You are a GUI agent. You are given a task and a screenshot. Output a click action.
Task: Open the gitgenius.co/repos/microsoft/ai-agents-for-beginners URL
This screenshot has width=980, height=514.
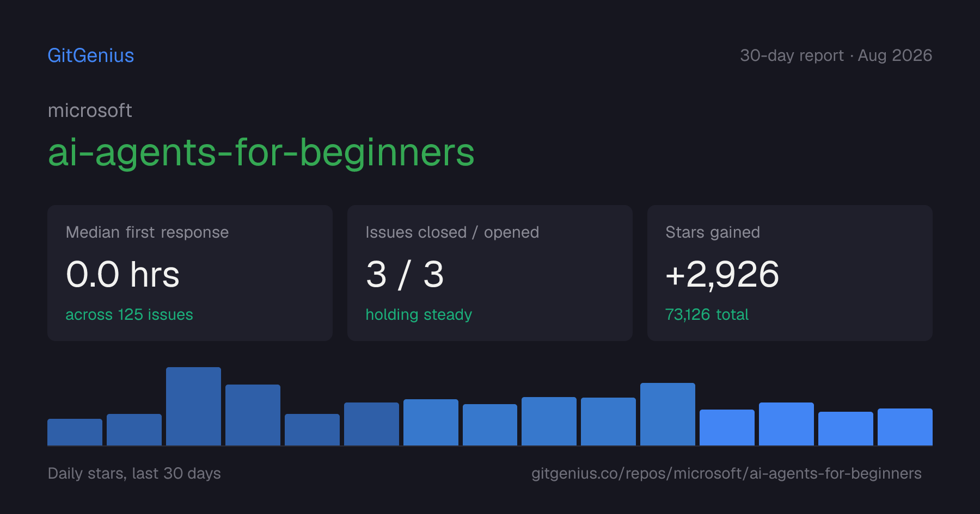[726, 473]
